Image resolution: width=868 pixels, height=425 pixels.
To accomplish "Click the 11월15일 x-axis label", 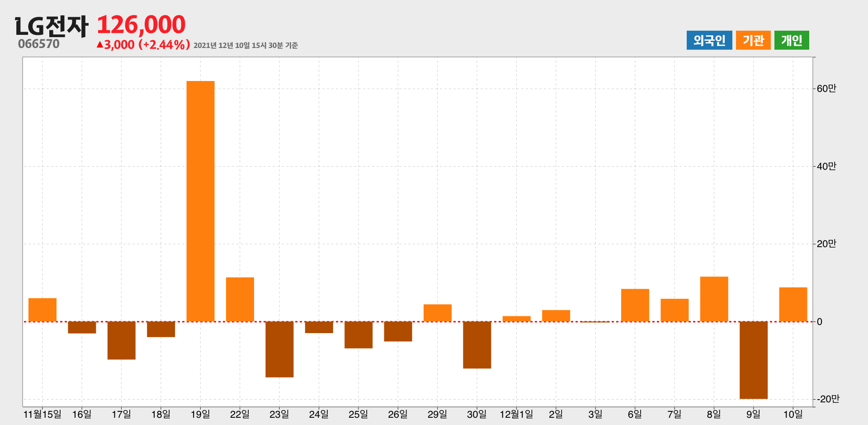I will click(42, 414).
